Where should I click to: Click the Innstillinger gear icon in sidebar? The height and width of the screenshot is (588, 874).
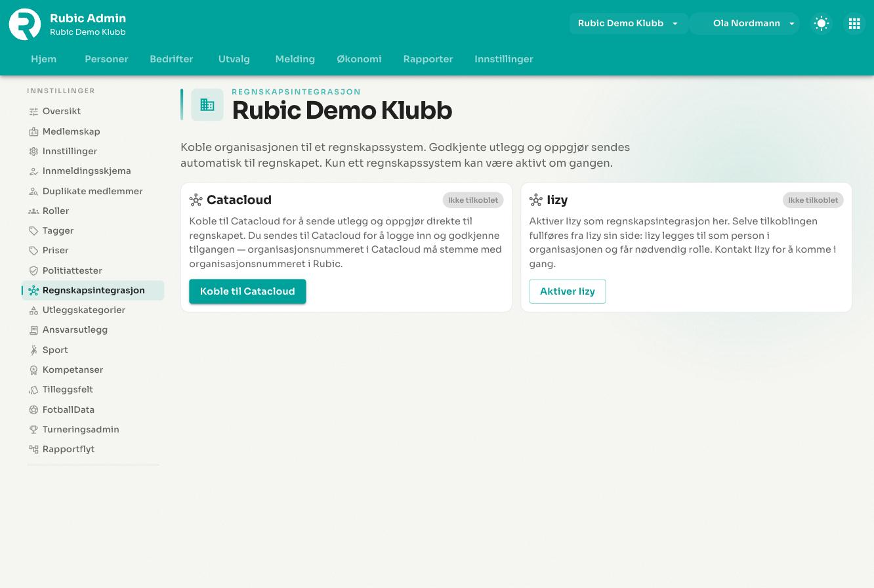33,152
